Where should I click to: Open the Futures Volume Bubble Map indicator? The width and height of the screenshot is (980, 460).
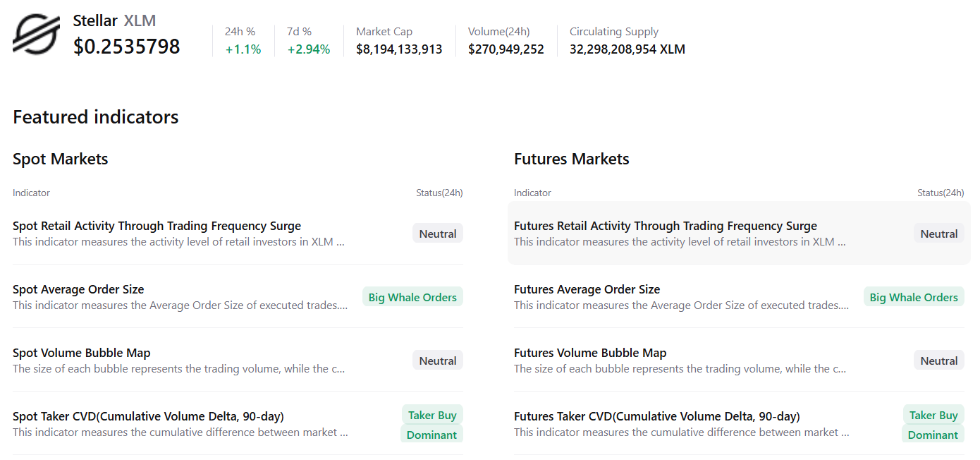(589, 353)
